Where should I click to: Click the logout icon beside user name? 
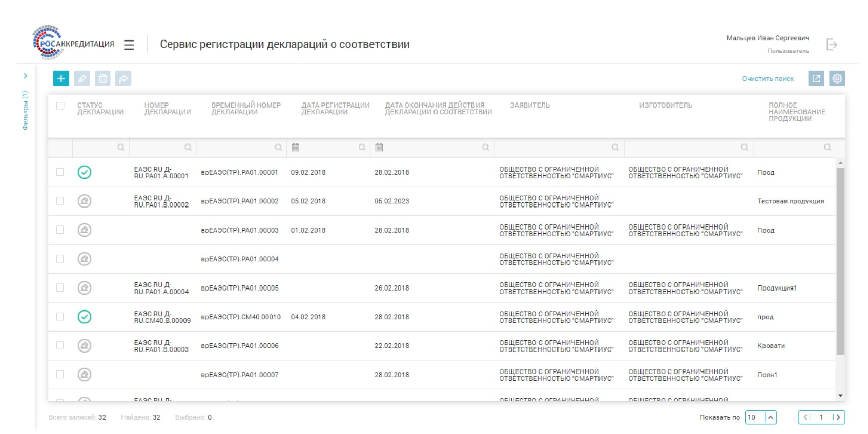pos(832,45)
